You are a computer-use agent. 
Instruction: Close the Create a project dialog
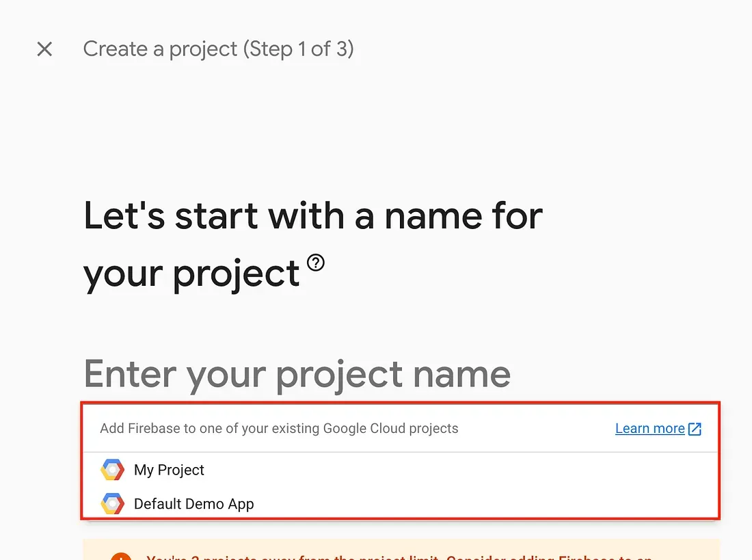pos(44,49)
